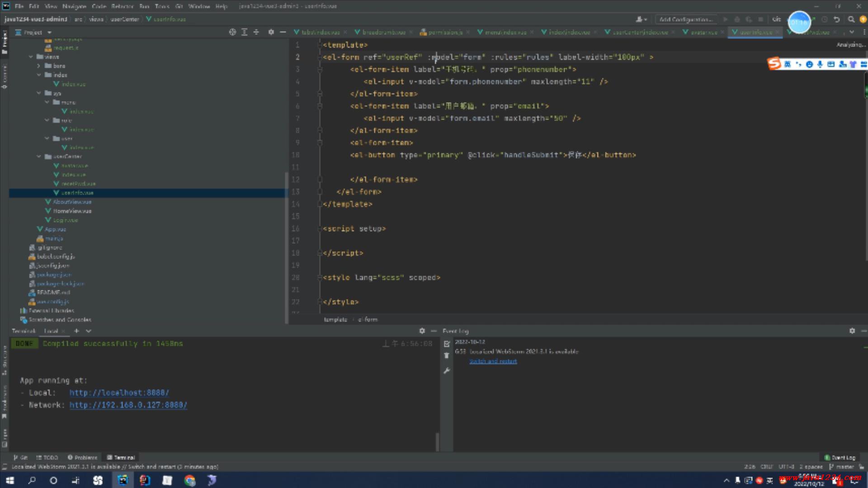The height and width of the screenshot is (488, 868).
Task: Open Git tool window tab at bottom
Action: [21, 457]
